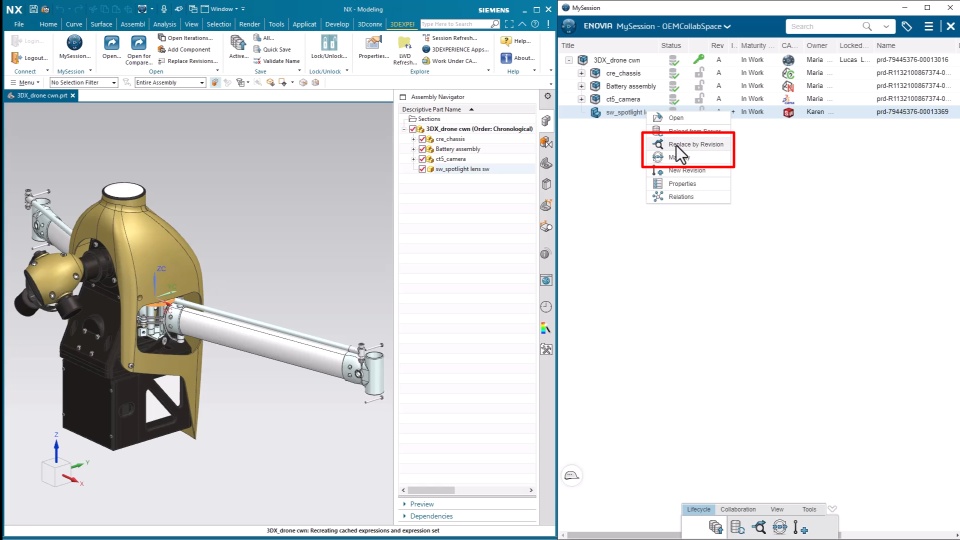The image size is (960, 540).
Task: Open the MySession globe icon in NX ribbon
Action: click(74, 42)
